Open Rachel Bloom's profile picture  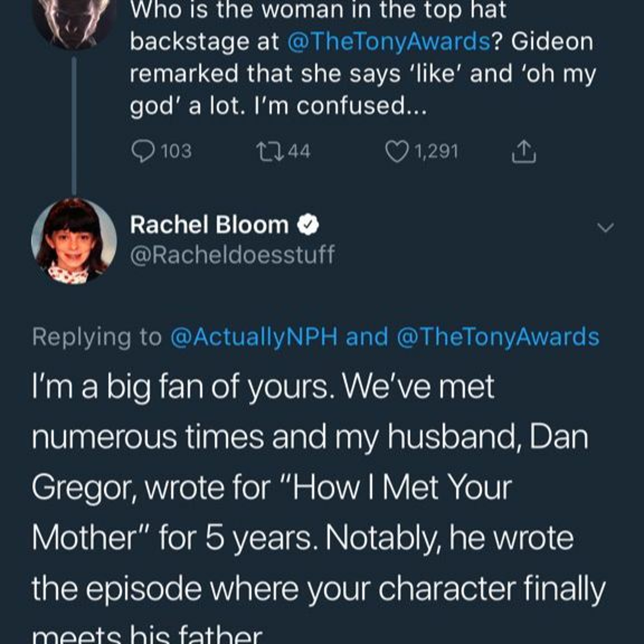(x=74, y=241)
